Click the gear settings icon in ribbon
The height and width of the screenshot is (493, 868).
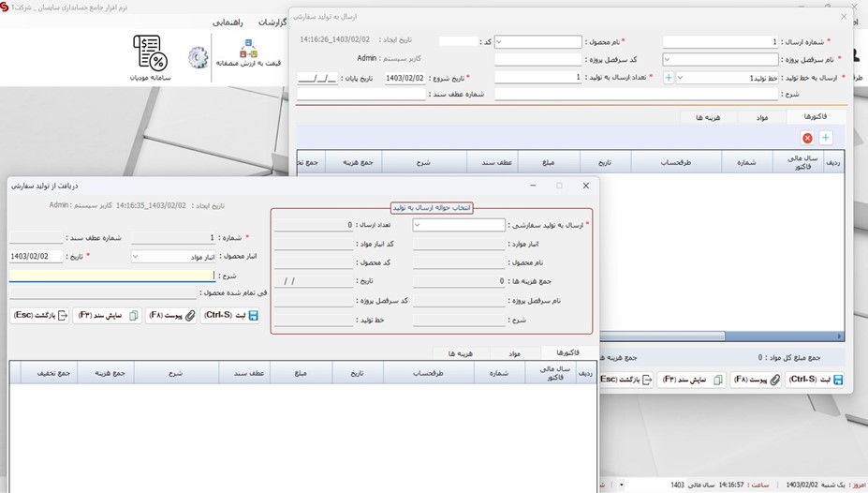click(197, 58)
